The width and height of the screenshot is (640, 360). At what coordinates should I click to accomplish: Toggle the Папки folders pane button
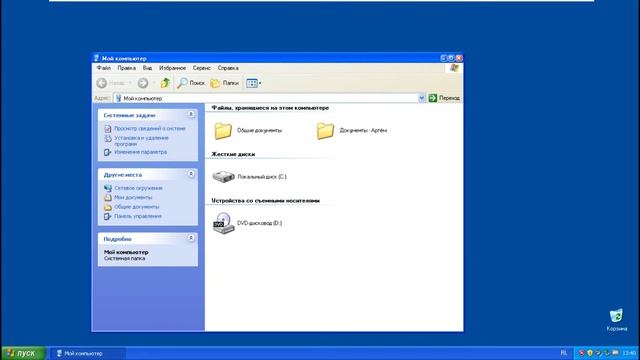224,83
